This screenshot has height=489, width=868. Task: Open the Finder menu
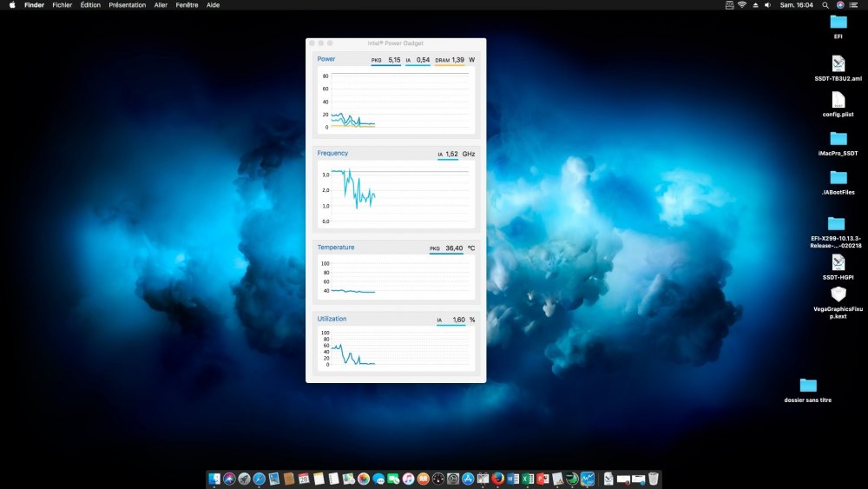(x=35, y=5)
